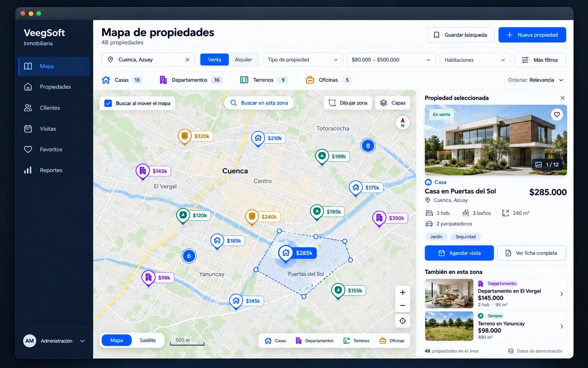Click Guardar búsqueda button
588x368 pixels.
[x=460, y=35]
